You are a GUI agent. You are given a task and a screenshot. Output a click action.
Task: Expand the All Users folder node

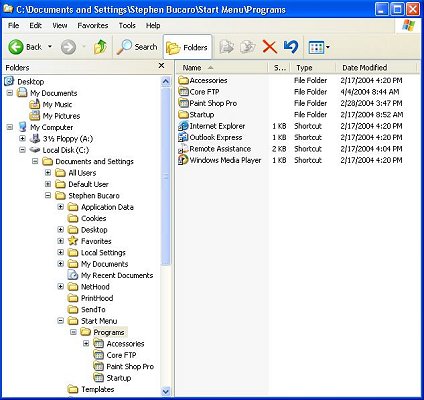tap(48, 173)
